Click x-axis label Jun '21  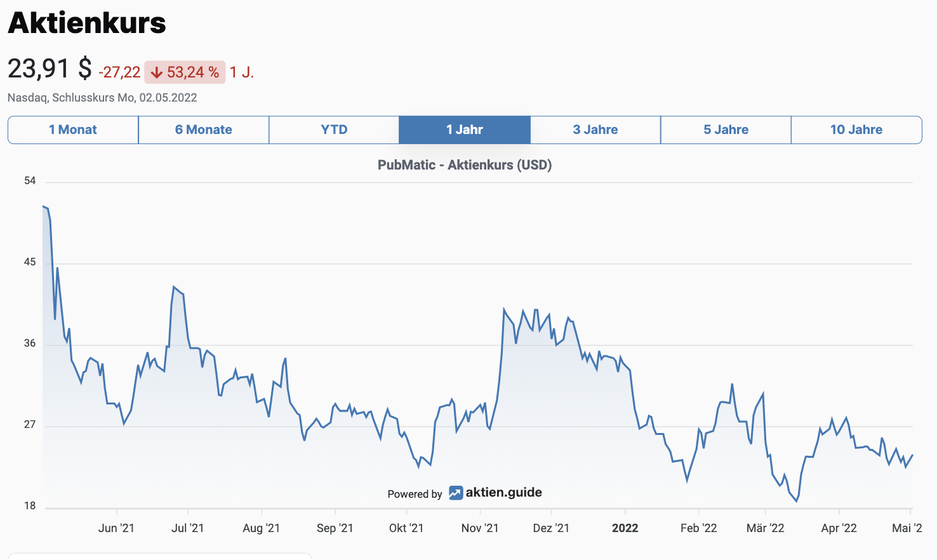pos(116,528)
